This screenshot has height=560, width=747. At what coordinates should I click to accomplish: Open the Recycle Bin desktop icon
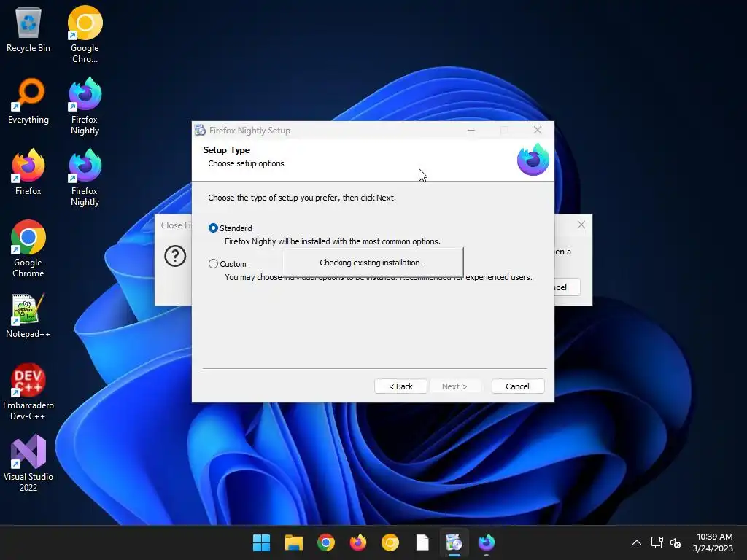pos(28,29)
